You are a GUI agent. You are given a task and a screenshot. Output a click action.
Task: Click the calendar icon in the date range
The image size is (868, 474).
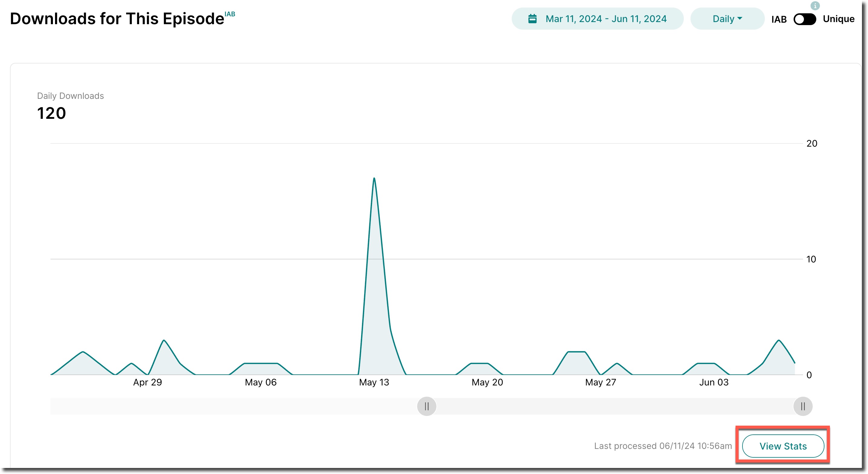532,18
